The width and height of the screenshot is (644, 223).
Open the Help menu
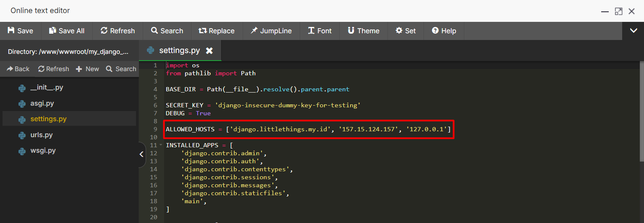point(444,31)
